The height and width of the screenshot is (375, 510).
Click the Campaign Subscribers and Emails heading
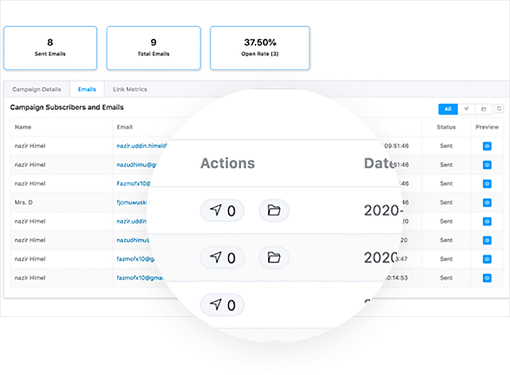pos(67,107)
